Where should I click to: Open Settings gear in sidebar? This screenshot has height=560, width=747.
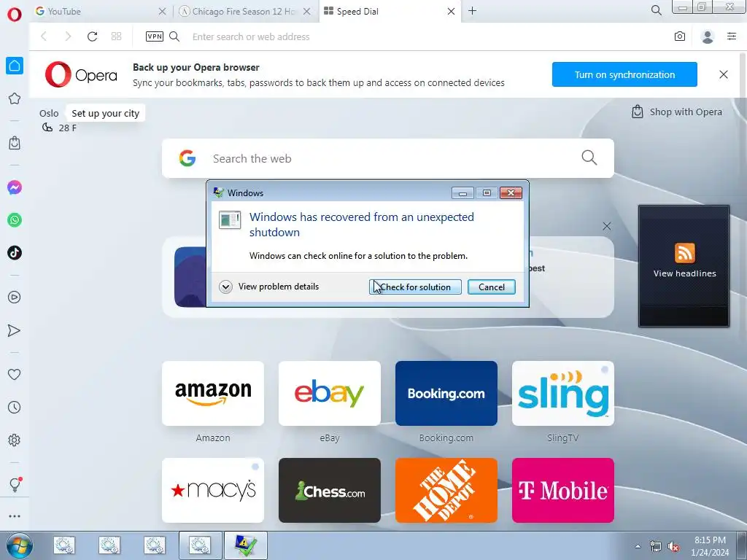click(15, 440)
